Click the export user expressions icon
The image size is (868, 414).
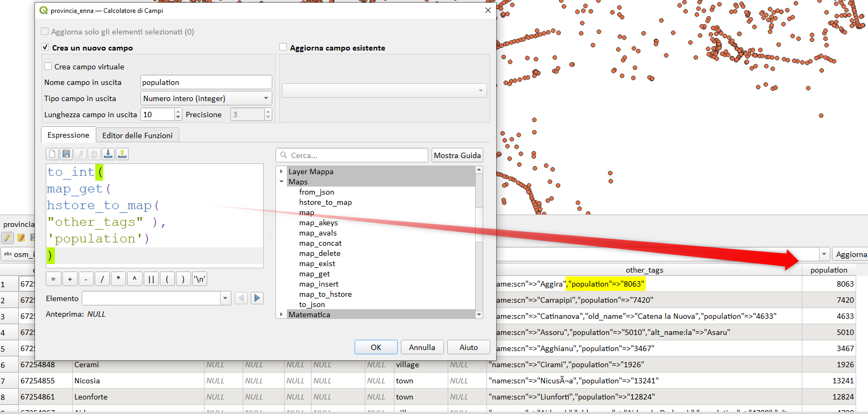pyautogui.click(x=122, y=154)
